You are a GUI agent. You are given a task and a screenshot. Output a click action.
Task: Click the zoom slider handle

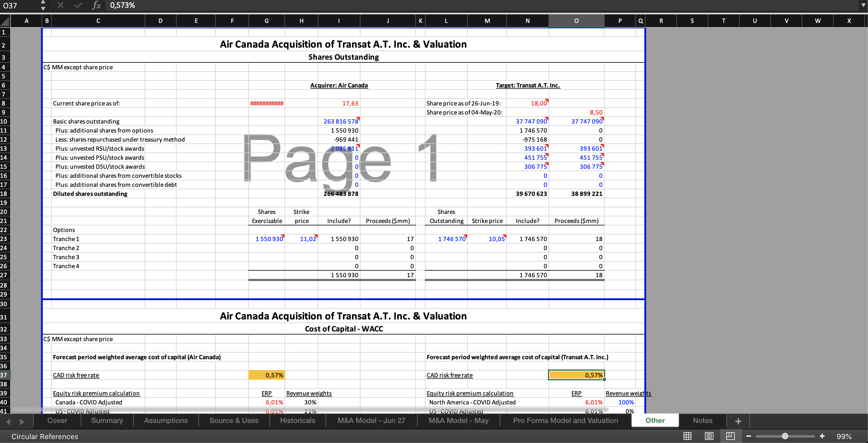click(785, 436)
